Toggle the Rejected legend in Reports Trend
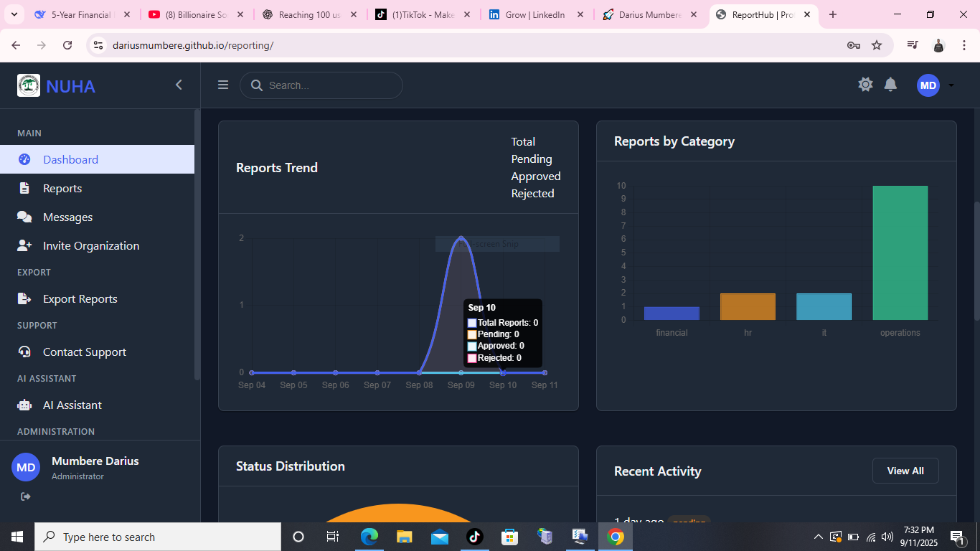980x551 pixels. click(x=532, y=193)
